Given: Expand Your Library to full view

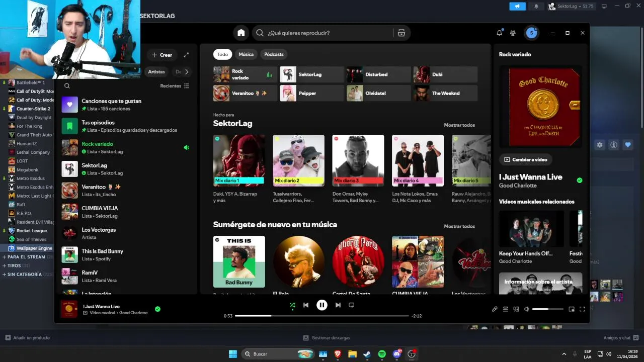Looking at the screenshot, I should (186, 55).
